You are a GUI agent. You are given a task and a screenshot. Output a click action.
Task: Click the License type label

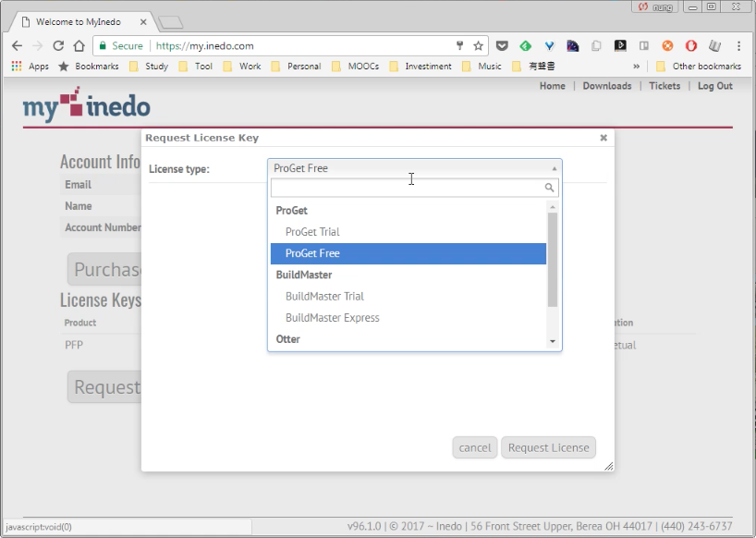179,169
